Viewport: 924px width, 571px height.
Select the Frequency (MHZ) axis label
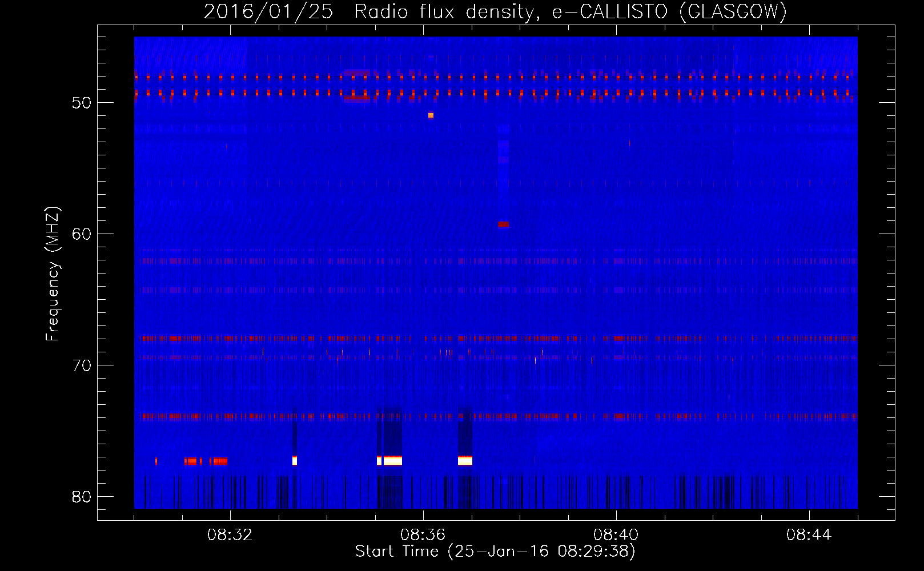tap(52, 274)
